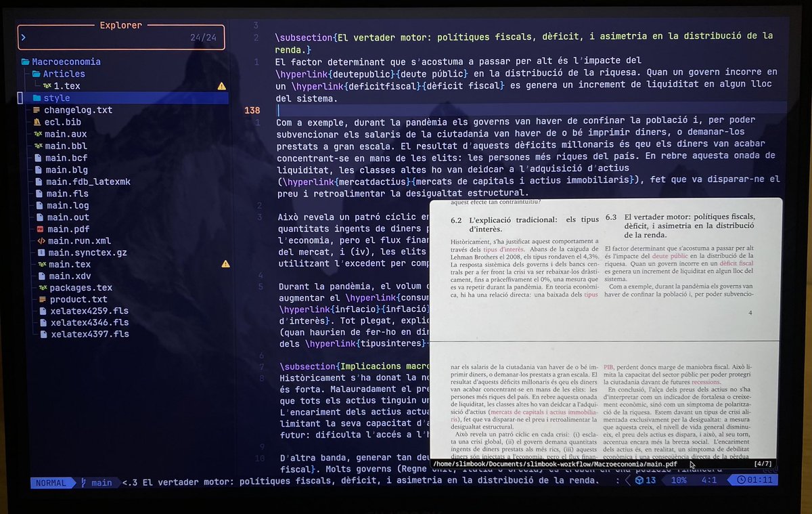The width and height of the screenshot is (812, 514).
Task: Open main.bcf file
Action: pyautogui.click(x=67, y=158)
